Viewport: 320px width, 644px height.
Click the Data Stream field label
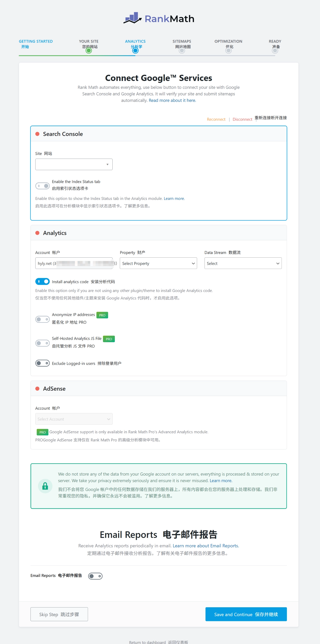point(223,253)
